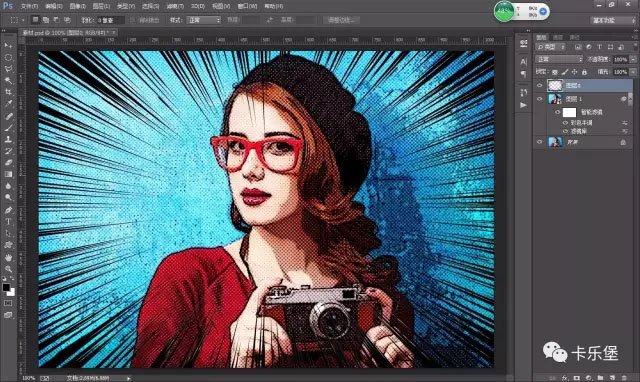This screenshot has width=640, height=382.
Task: Open the marquee style dropdown
Action: (x=204, y=20)
